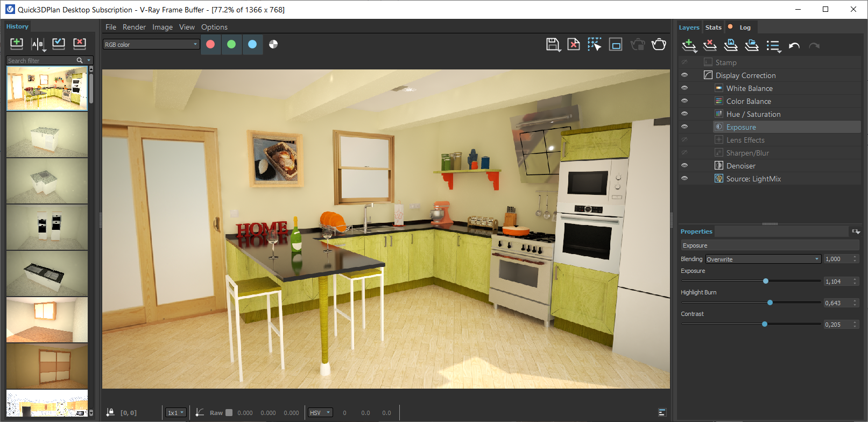Create a new correction layer
The width and height of the screenshot is (868, 422).
pyautogui.click(x=689, y=46)
